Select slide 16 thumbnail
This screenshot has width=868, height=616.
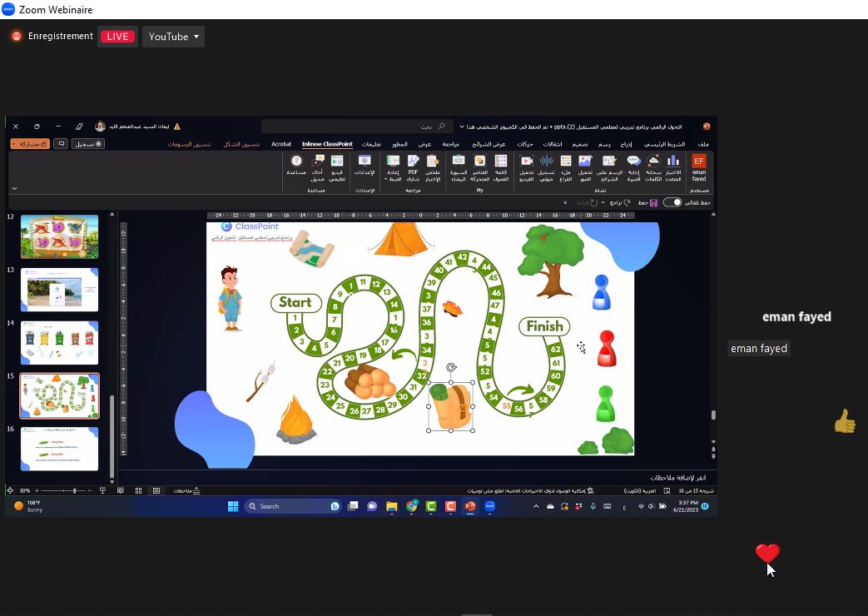tap(59, 449)
